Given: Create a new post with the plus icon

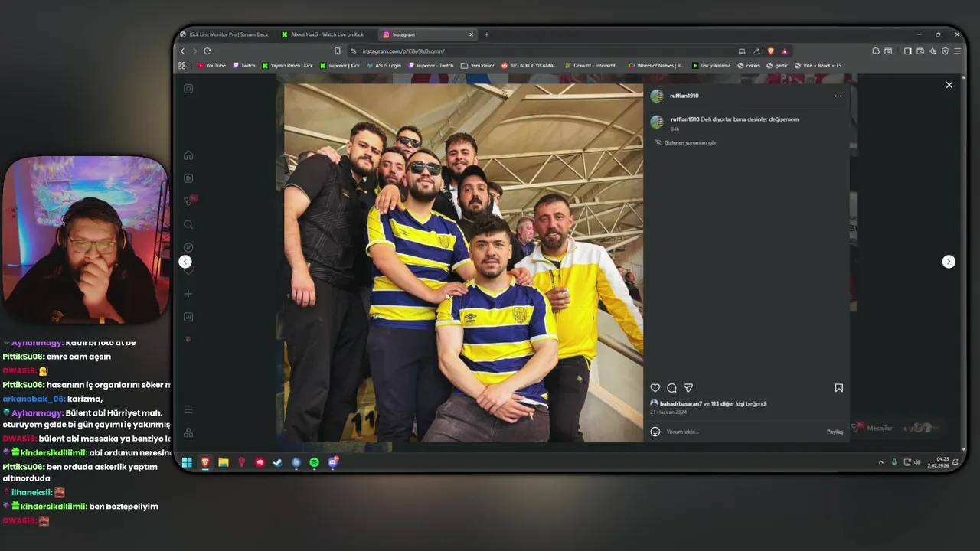Looking at the screenshot, I should [188, 294].
